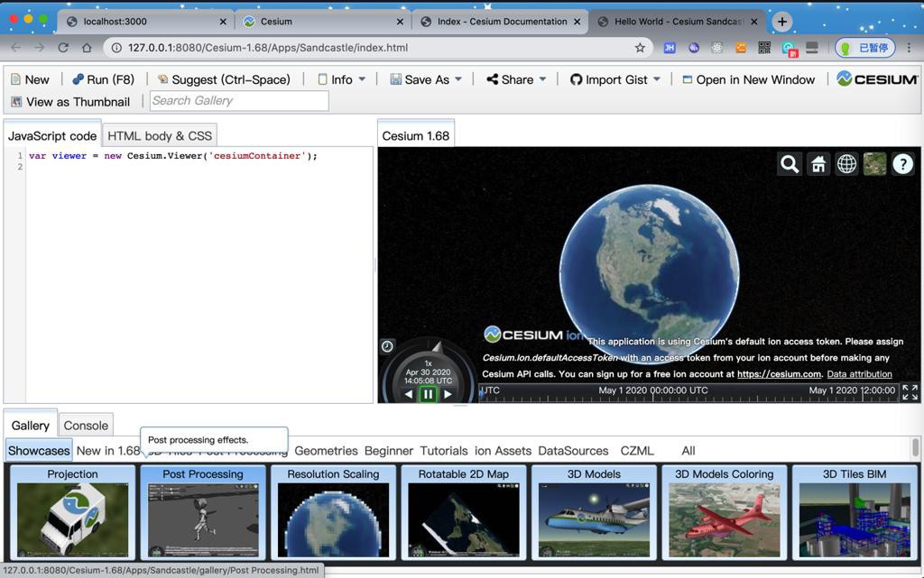Click the Cesium ion logo in viewer
Image resolution: width=924 pixels, height=578 pixels.
(x=534, y=335)
